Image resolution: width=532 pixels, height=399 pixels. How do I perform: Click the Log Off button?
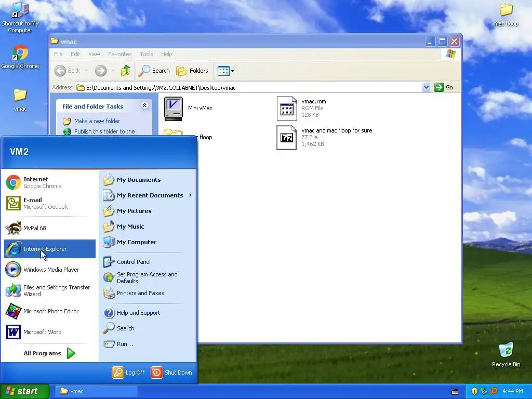coord(128,372)
